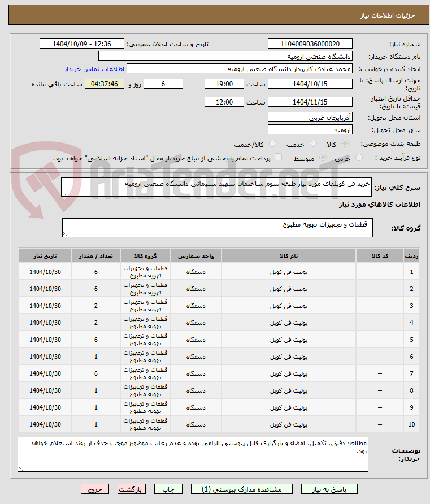Click the quantity cell of row 3
This screenshot has height=504, width=430.
point(95,306)
